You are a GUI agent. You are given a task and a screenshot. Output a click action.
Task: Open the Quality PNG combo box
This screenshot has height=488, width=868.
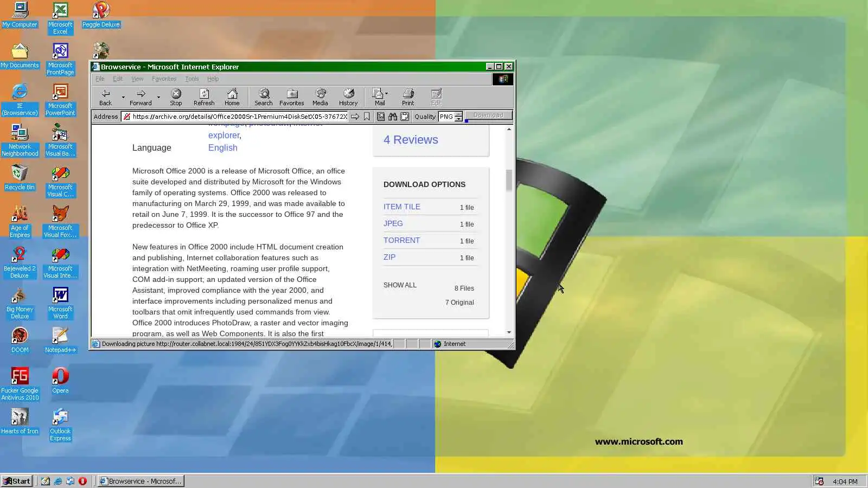450,117
